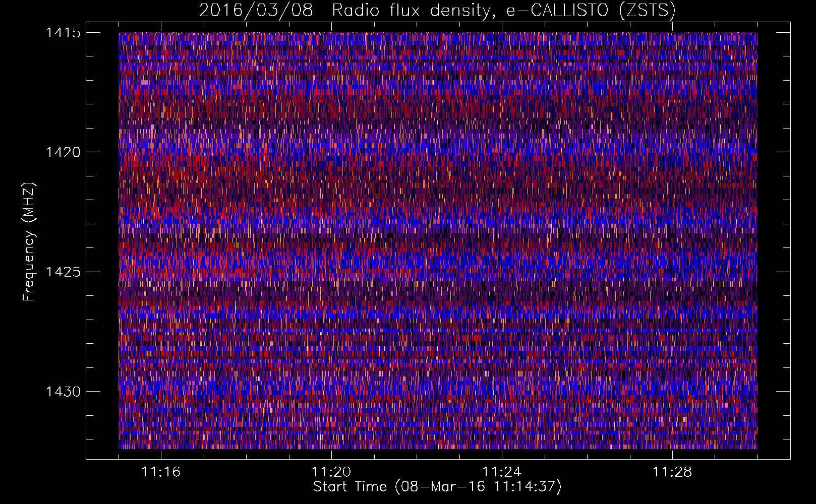Click the 'Frequency (MHZ)' axis title

click(29, 241)
